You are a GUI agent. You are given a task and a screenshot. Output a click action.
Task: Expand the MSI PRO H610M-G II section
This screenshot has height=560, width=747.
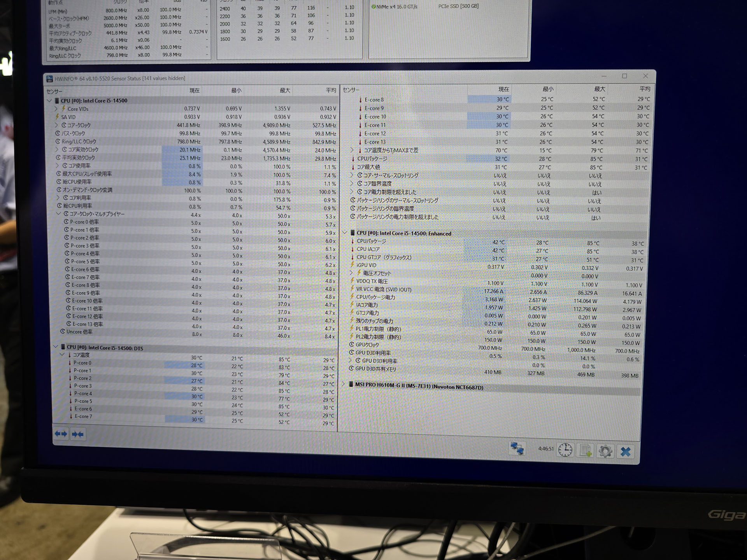coord(344,384)
